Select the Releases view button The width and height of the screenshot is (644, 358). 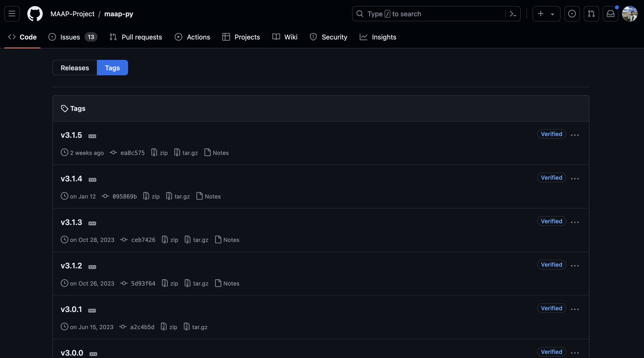pos(75,68)
